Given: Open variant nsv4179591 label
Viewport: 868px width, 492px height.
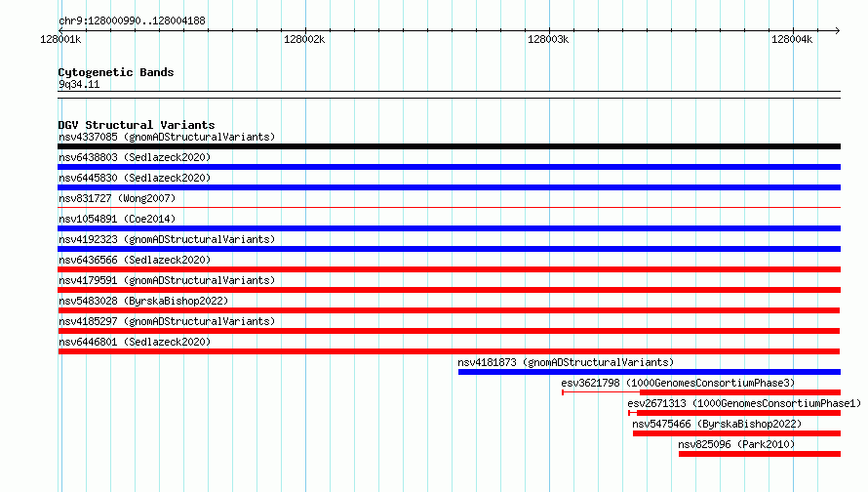Looking at the screenshot, I should [x=167, y=280].
